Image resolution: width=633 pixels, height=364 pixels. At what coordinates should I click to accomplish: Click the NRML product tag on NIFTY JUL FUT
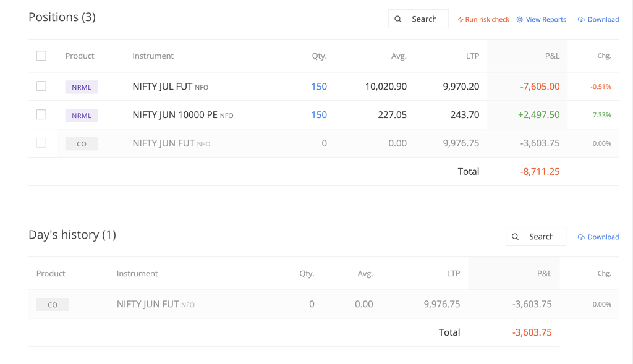click(x=81, y=87)
